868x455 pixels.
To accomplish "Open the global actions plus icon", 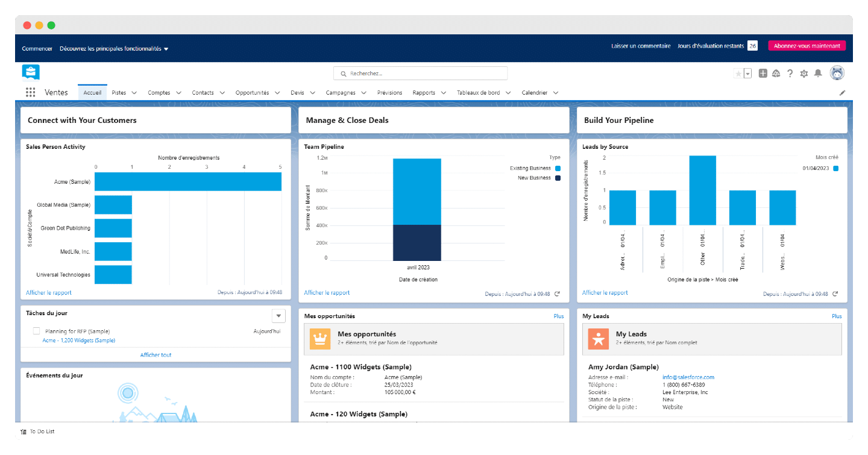I will point(763,74).
